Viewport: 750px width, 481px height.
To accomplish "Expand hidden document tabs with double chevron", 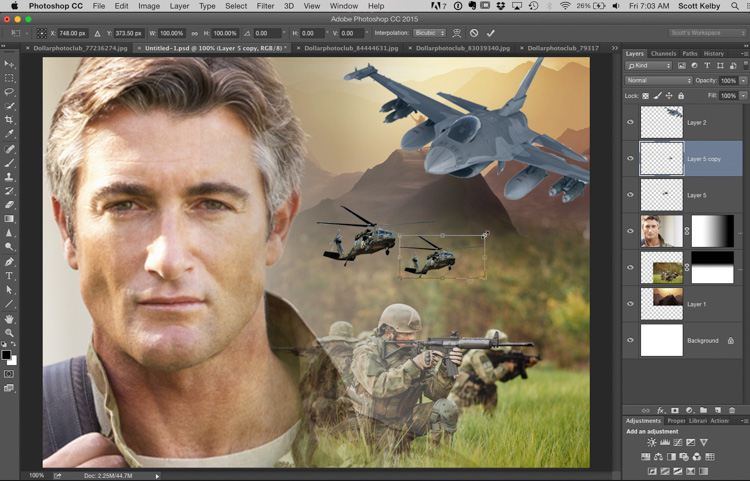I will pos(615,48).
